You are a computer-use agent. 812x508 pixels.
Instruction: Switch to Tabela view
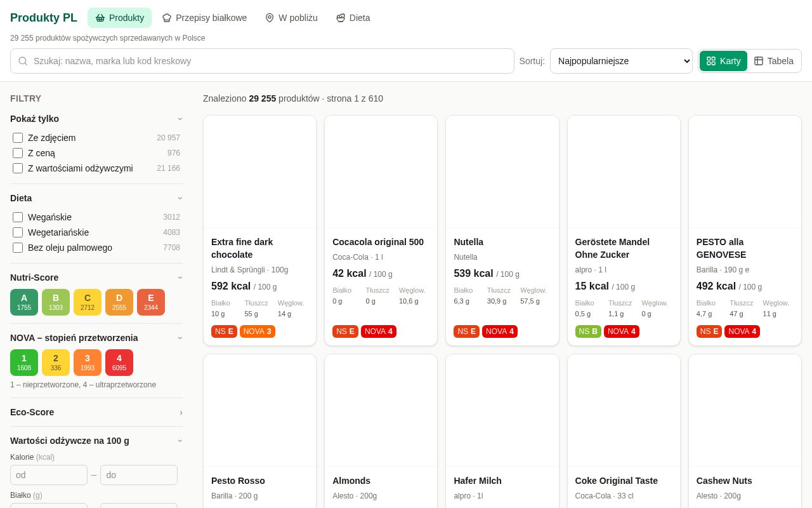[774, 61]
